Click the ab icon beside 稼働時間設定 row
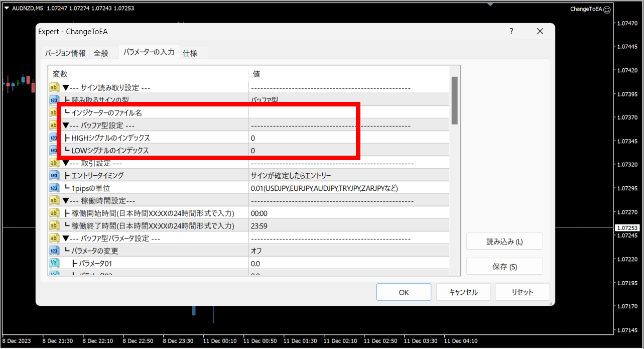This screenshot has width=644, height=349. (54, 201)
